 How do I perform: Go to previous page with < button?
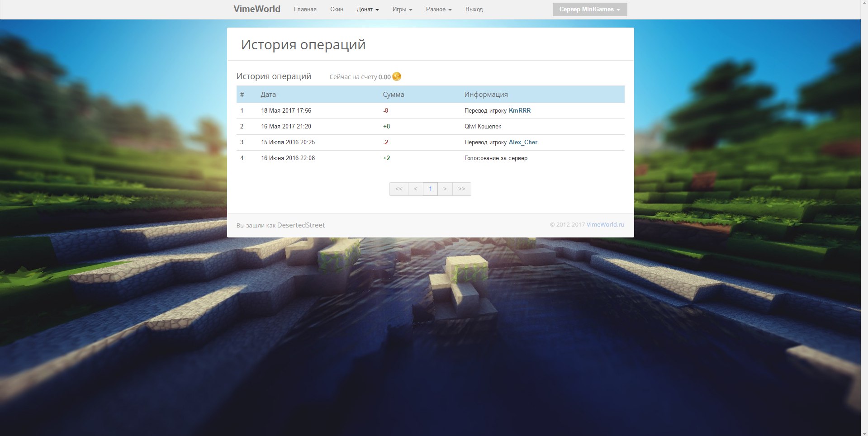(x=415, y=189)
